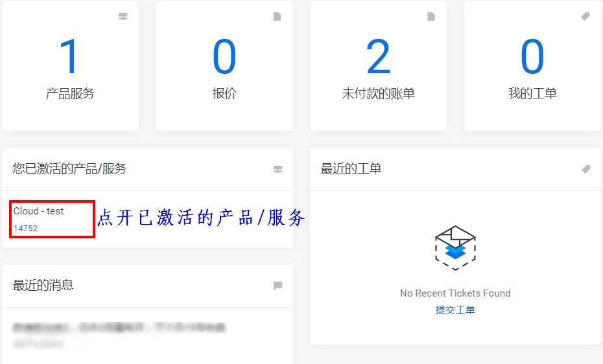
Task: Click the chat icon beside 最近的消息 heading
Action: [278, 286]
